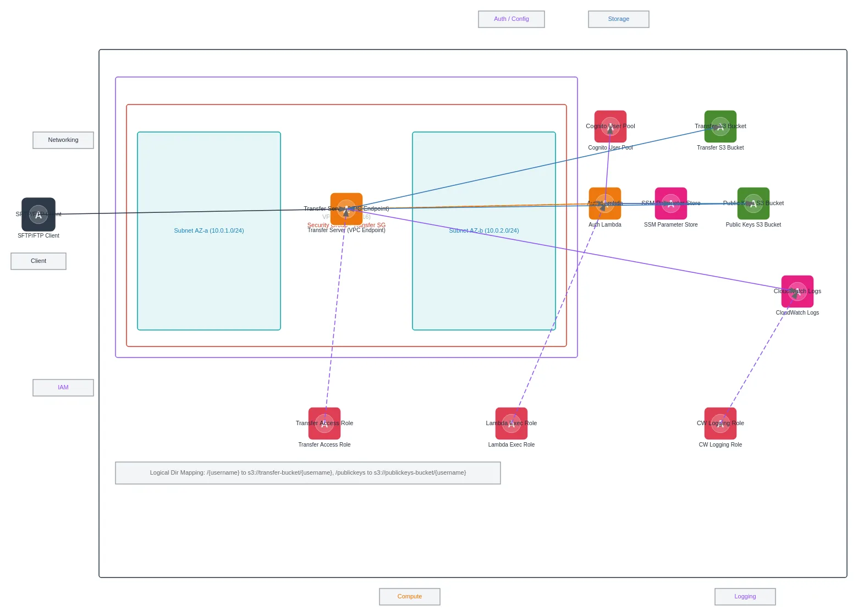Click the 'CloudWatch Logs' caption below icon
Viewport: 858px width, 616px height.
coord(798,313)
